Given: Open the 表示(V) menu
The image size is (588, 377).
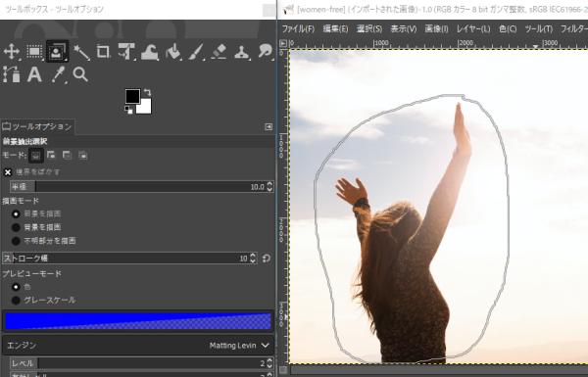Looking at the screenshot, I should [404, 28].
